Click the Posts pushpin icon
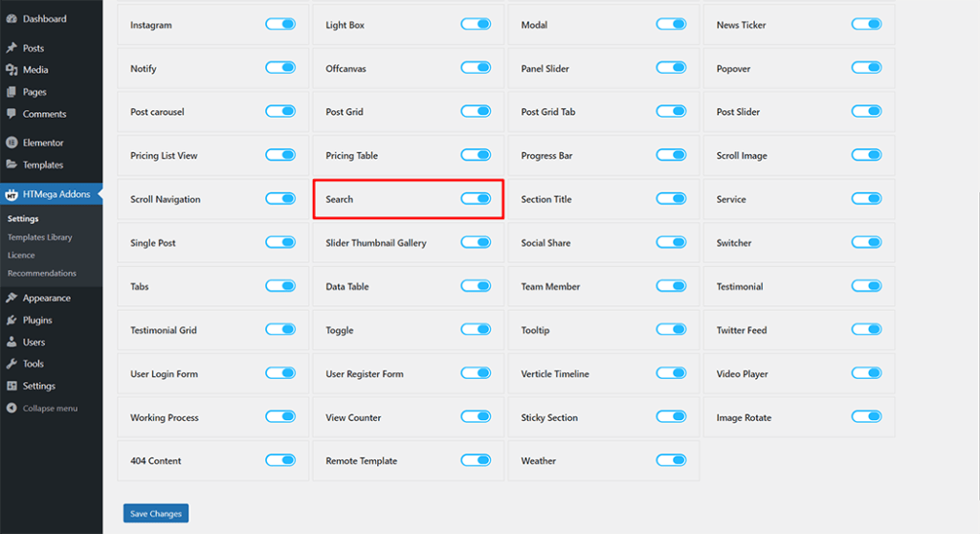Image resolution: width=980 pixels, height=534 pixels. coord(11,48)
